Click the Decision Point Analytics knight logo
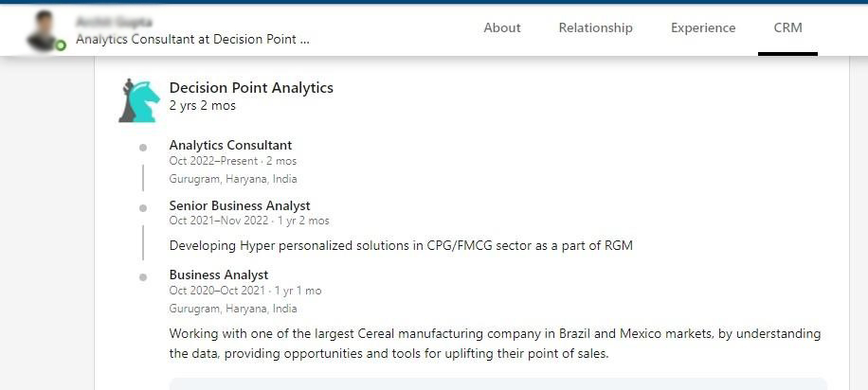The image size is (868, 390). (139, 100)
